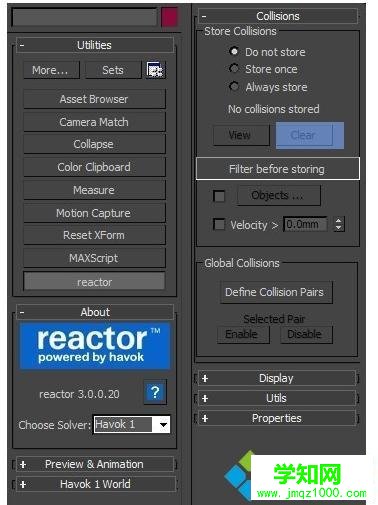Click the red object color swatch
Viewport: 378px width, 505px height.
[x=169, y=17]
